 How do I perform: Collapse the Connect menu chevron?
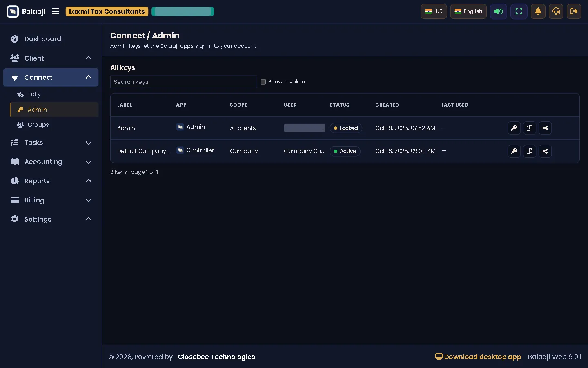click(89, 77)
